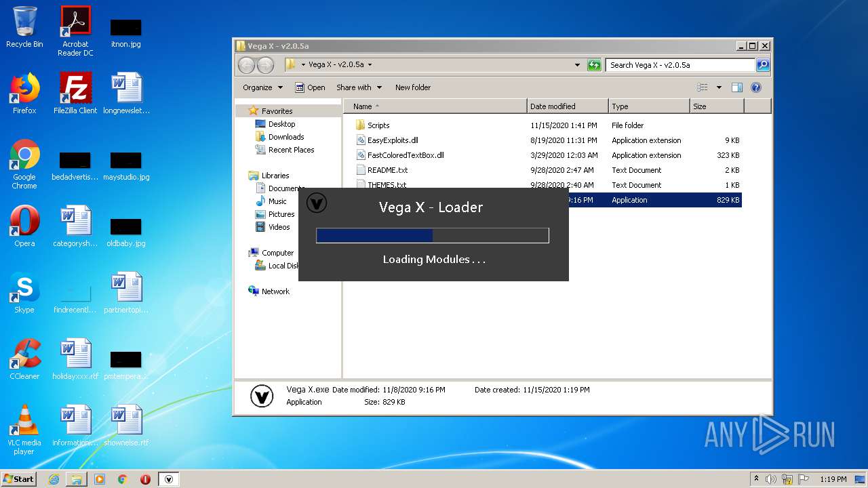The image size is (868, 488).
Task: Show hidden tray icons arrow
Action: (756, 479)
